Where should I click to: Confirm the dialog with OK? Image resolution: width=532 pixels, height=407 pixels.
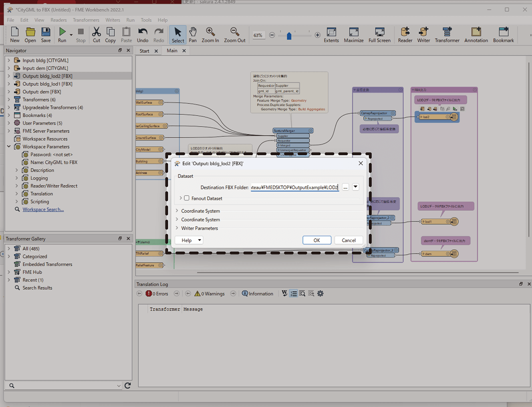click(316, 240)
